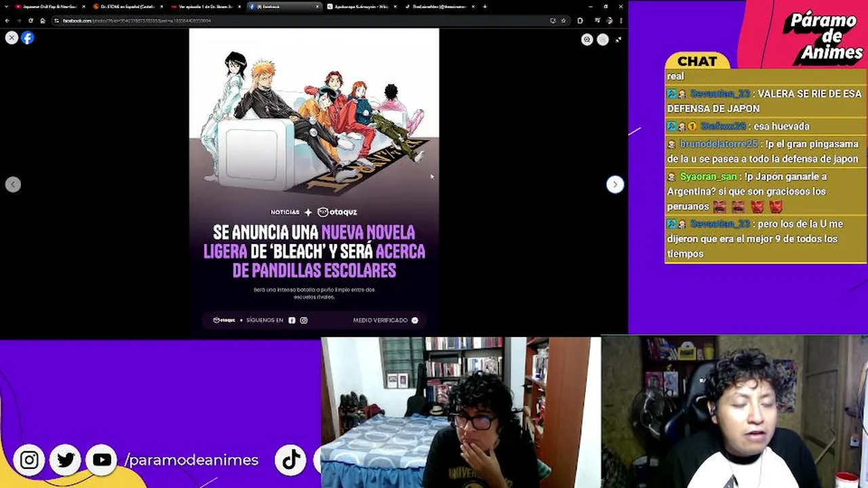Bookmark this page with star icon

click(x=563, y=20)
